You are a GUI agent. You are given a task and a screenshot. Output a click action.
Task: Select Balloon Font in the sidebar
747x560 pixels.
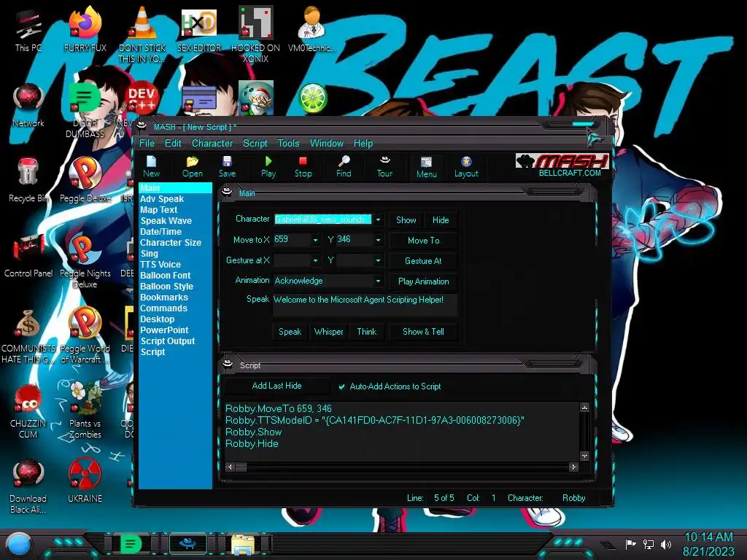coord(166,276)
